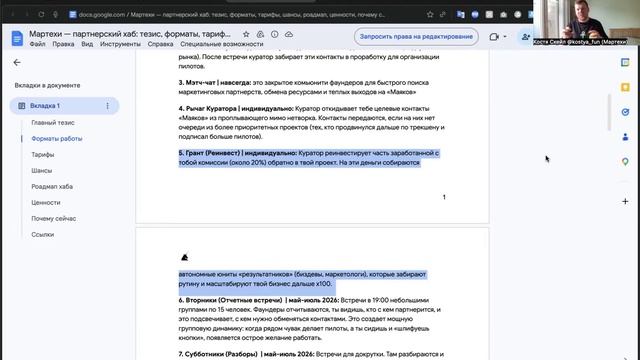Click the add people share icon
Viewport: 640px width, 360px height.
click(x=526, y=37)
